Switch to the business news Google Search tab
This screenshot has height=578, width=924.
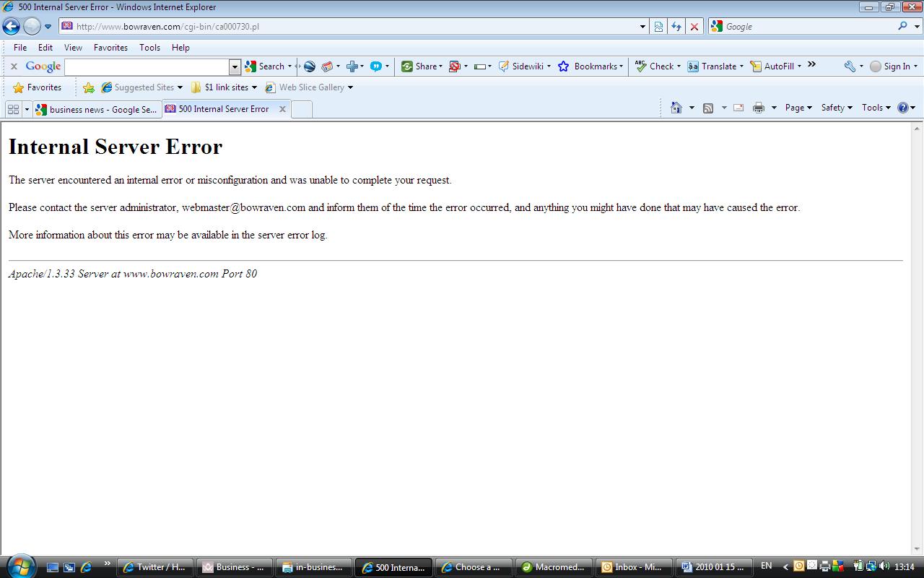[x=97, y=110]
